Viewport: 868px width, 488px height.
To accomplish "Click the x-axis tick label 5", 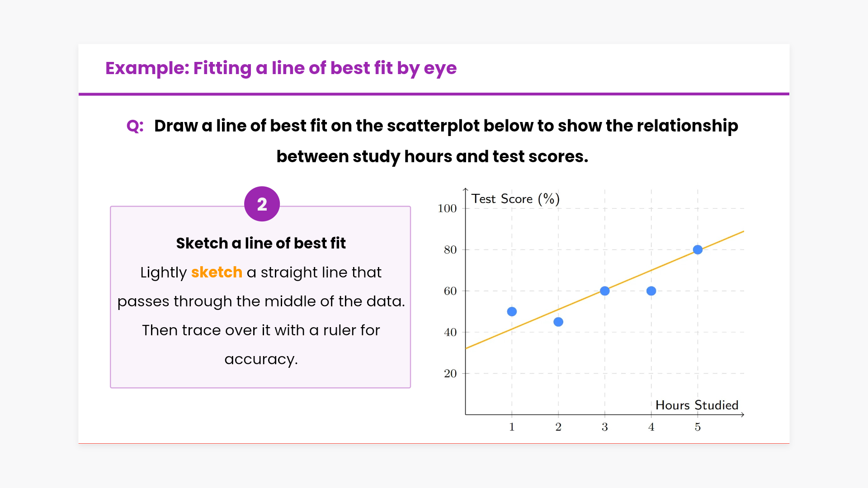I will point(698,427).
